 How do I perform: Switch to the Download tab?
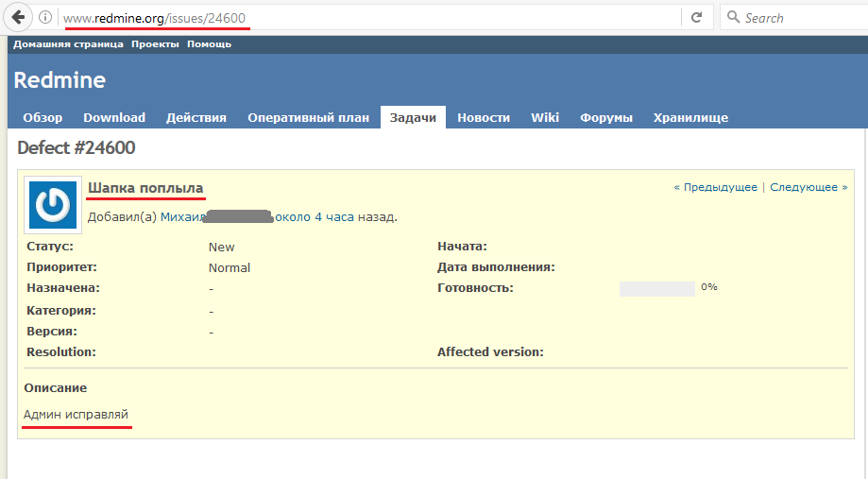(x=114, y=117)
